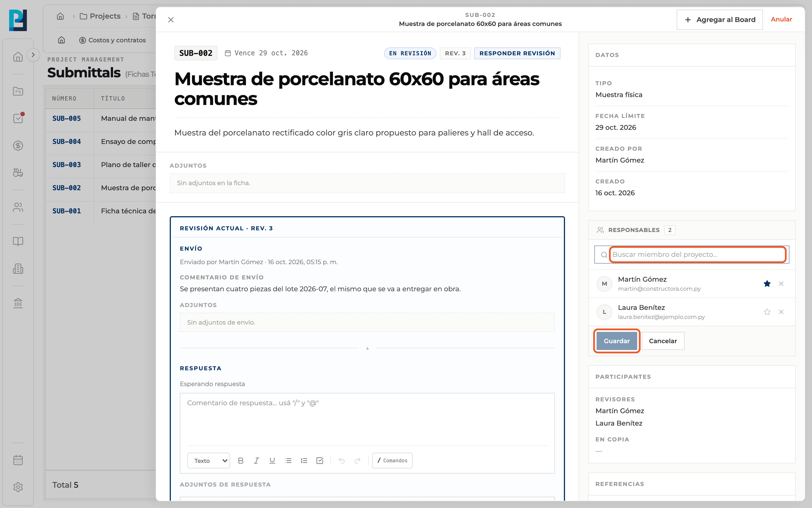
Task: Open the Comandos menu
Action: [392, 460]
